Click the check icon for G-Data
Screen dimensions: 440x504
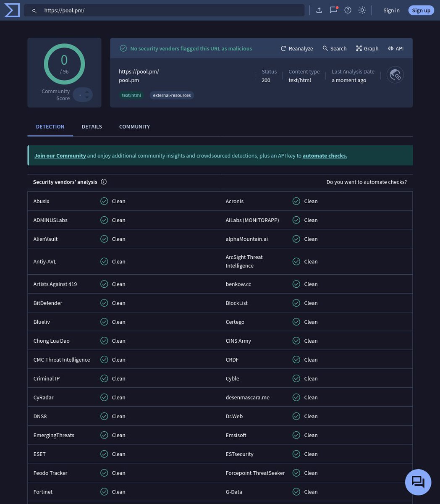pyautogui.click(x=296, y=492)
